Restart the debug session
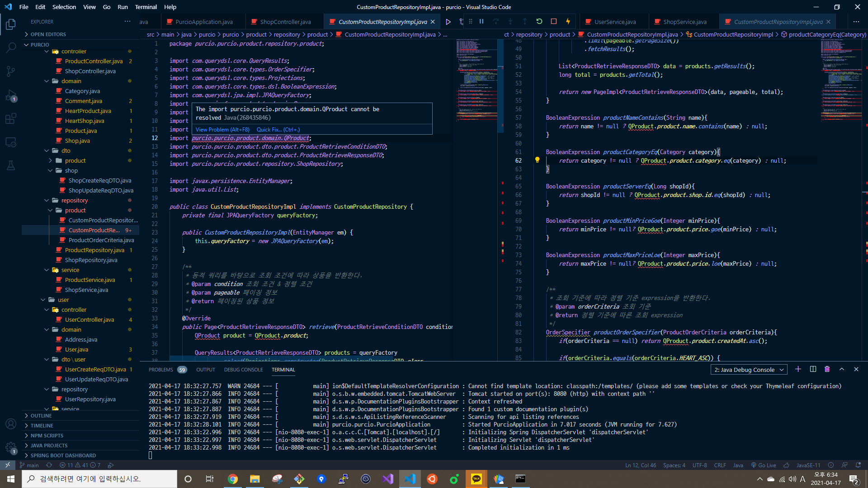868x488 pixels. pyautogui.click(x=539, y=21)
